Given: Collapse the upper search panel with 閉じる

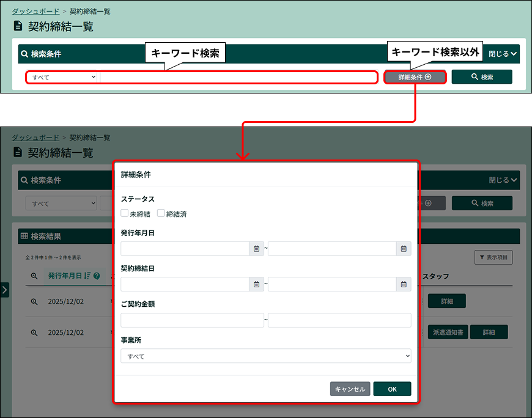Looking at the screenshot, I should [503, 54].
